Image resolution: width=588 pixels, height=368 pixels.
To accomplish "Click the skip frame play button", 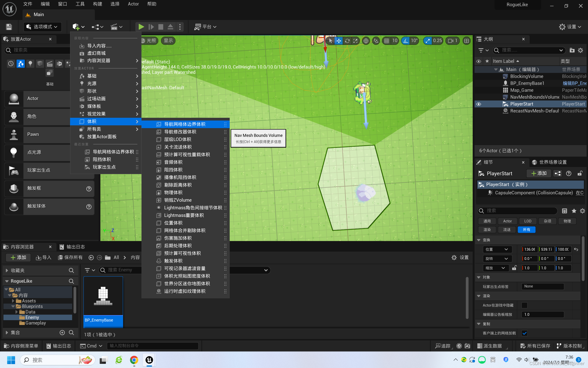I will tap(151, 27).
